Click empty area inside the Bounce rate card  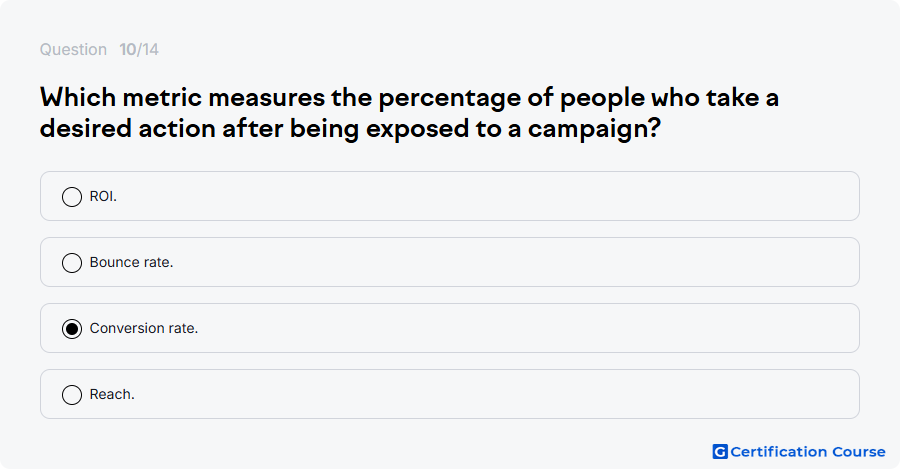pyautogui.click(x=488, y=262)
